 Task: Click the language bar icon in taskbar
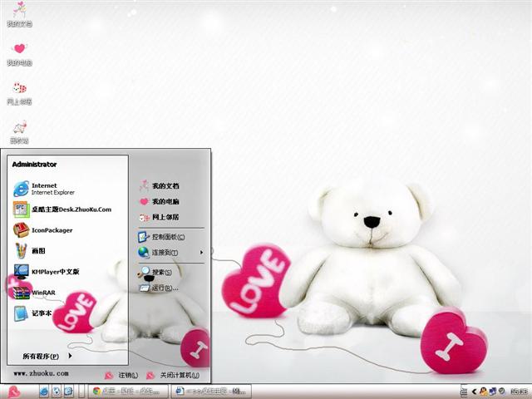pos(464,392)
